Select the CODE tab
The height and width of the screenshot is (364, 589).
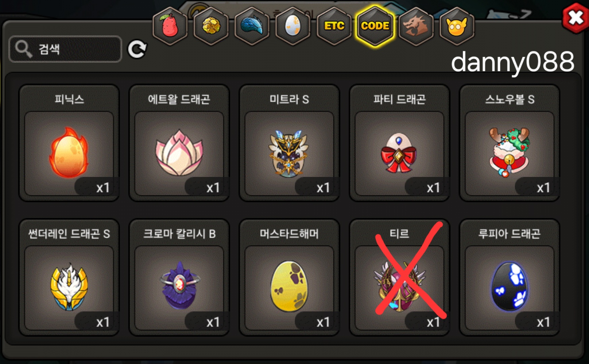tap(375, 26)
